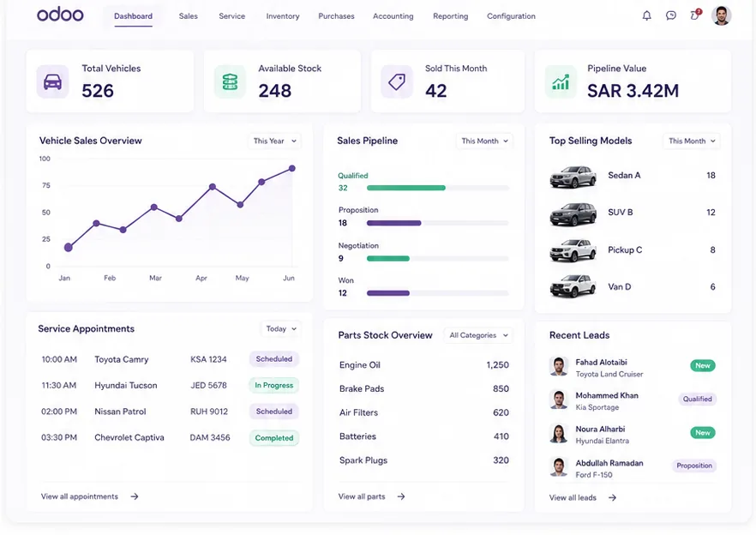The image size is (756, 535).
Task: Click the Jun data point on chart
Action: 292,168
